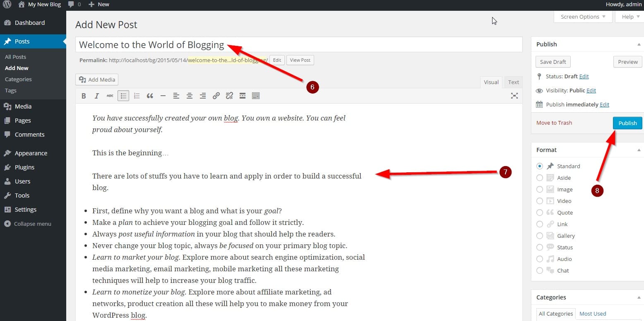Switch to the Text editor tab

coord(513,82)
